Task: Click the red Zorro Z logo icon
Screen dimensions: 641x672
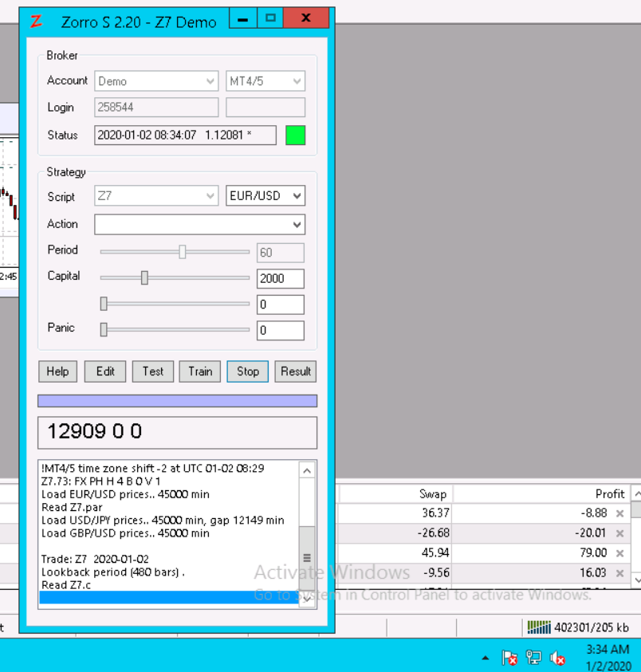Action: pyautogui.click(x=36, y=21)
